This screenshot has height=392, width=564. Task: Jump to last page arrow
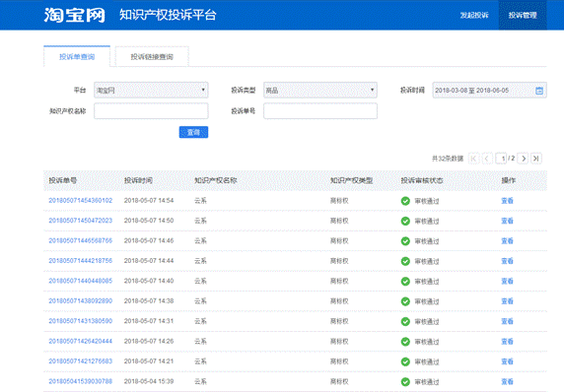[x=536, y=159]
